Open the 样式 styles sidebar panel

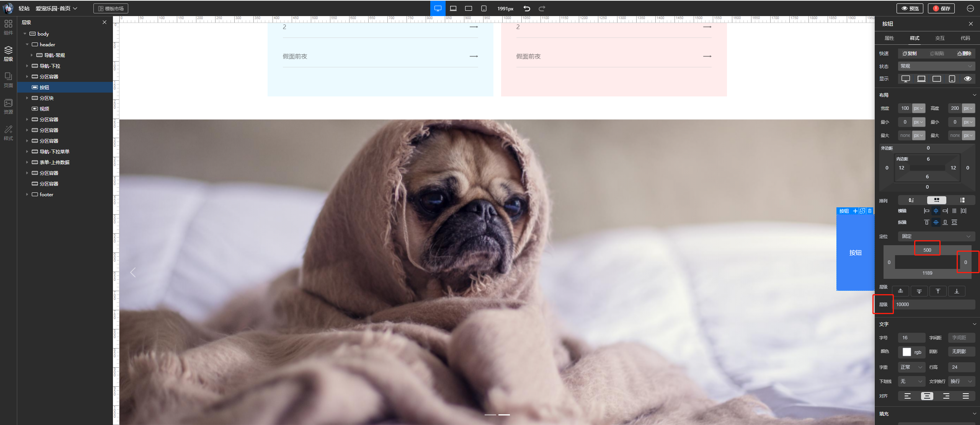pos(8,133)
